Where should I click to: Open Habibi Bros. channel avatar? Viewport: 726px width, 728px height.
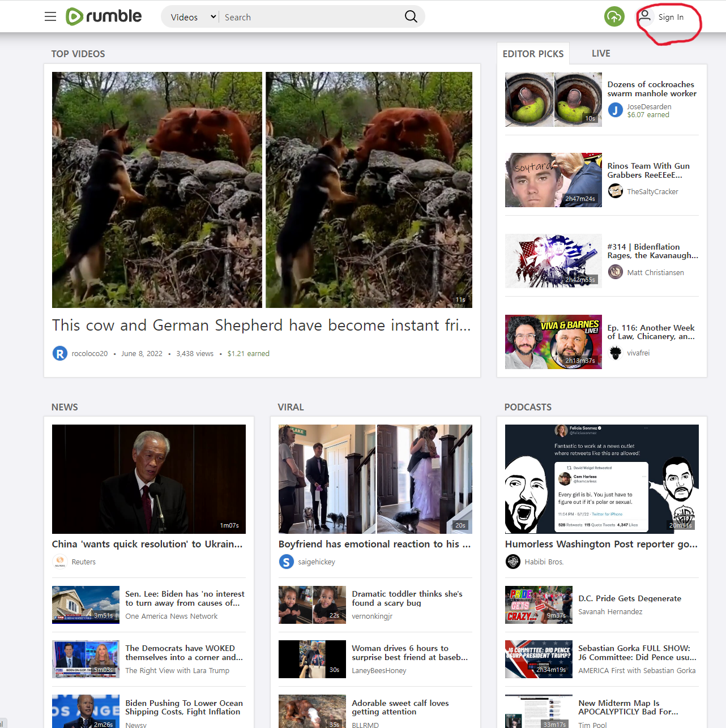coord(513,562)
